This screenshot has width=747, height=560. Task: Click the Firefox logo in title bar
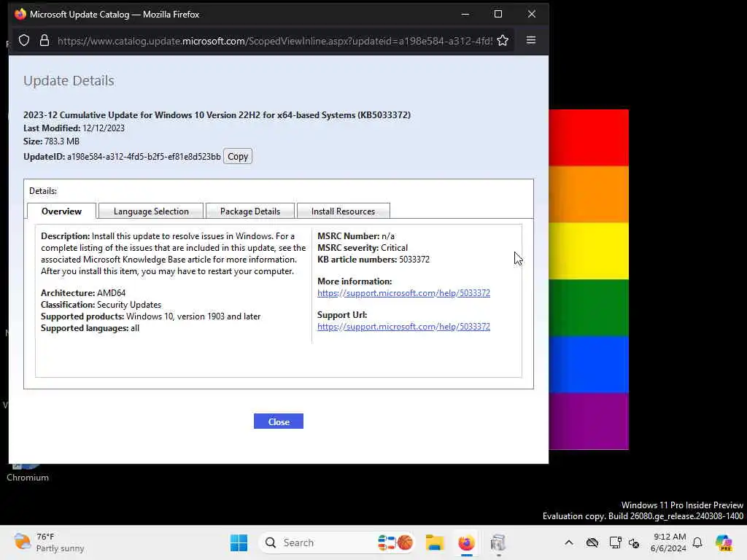tap(20, 15)
